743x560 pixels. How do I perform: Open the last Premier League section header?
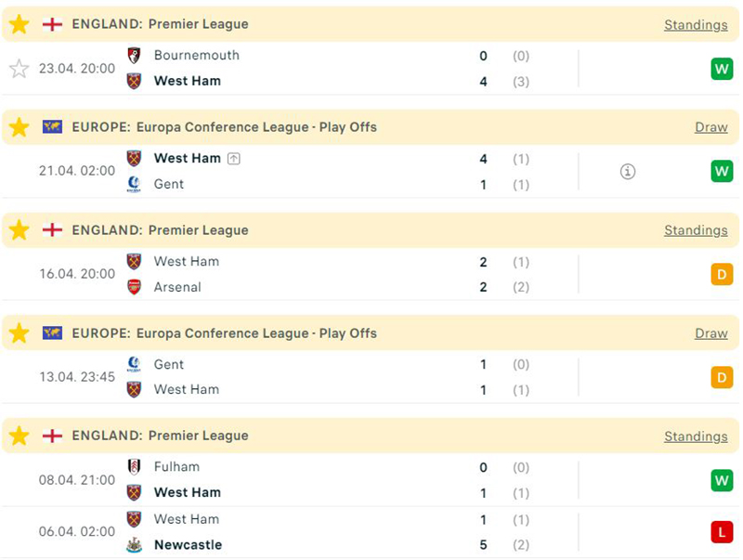tap(160, 436)
